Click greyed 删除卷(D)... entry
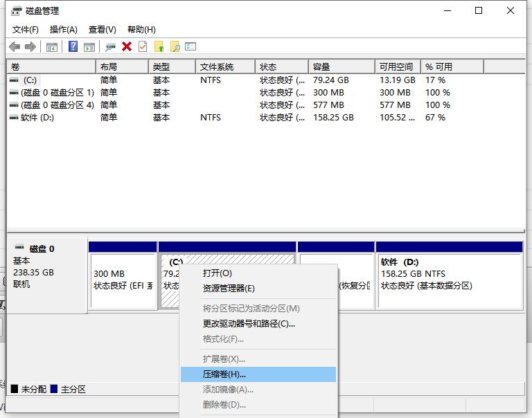The width and height of the screenshot is (532, 418). click(x=258, y=405)
